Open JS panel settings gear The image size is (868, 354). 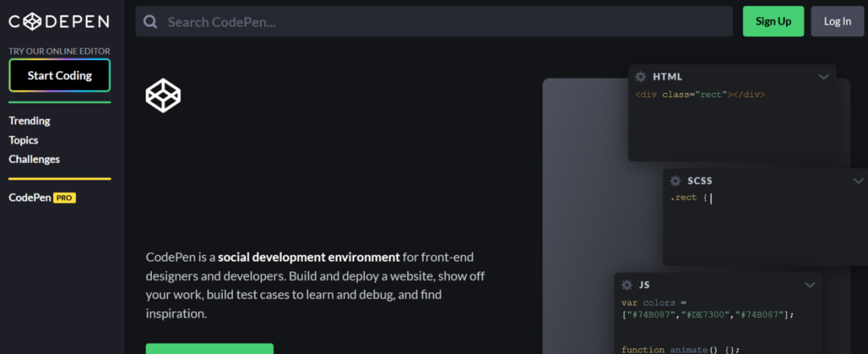(627, 285)
